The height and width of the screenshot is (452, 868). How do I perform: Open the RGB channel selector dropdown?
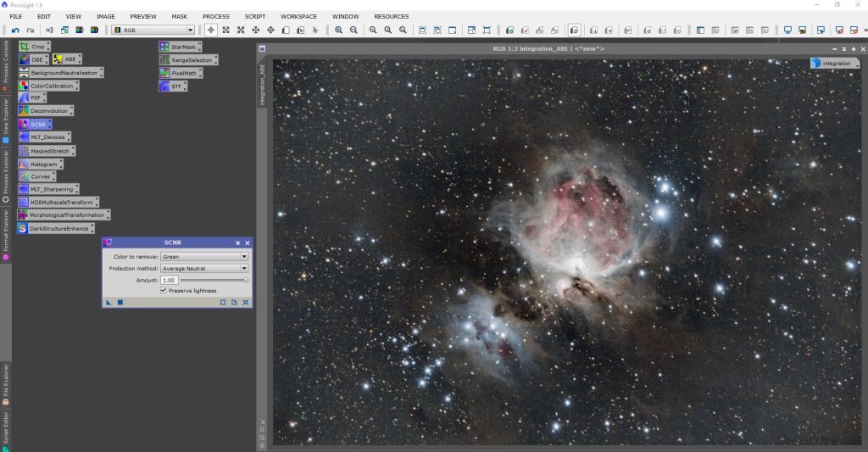click(153, 31)
